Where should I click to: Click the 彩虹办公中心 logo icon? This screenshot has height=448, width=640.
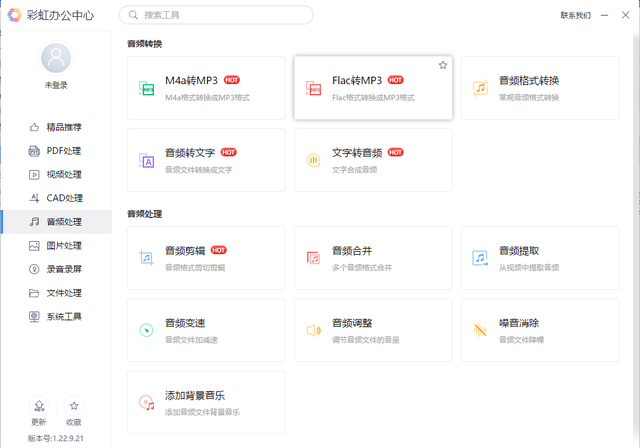pos(15,15)
